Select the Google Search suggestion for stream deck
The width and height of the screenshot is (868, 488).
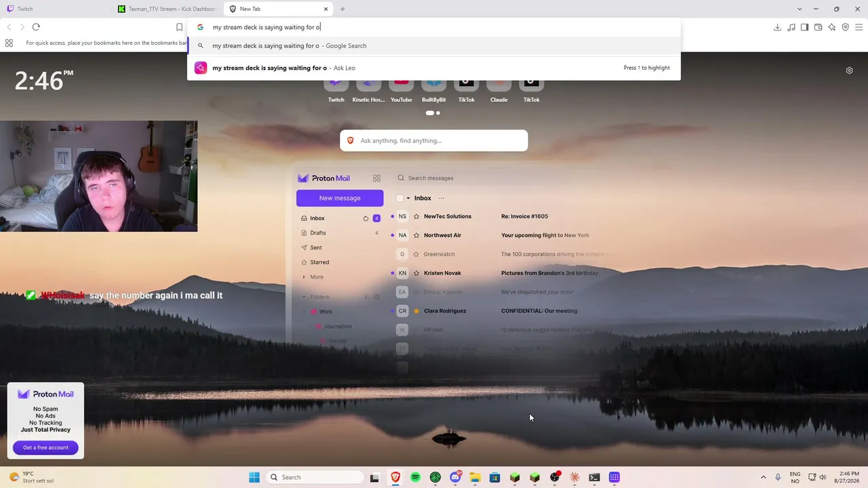click(434, 46)
